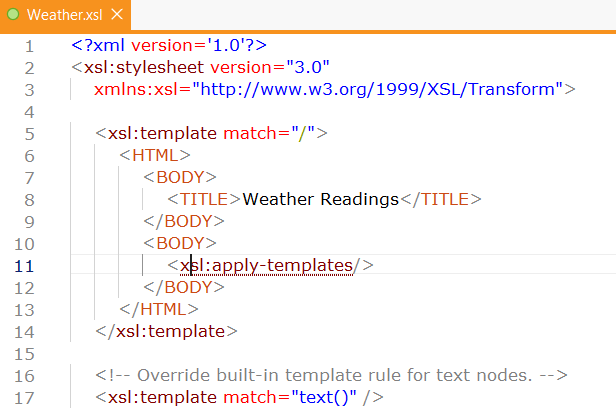This screenshot has width=616, height=409.
Task: Click the 'Override built-in template rule' comment
Action: click(x=332, y=375)
